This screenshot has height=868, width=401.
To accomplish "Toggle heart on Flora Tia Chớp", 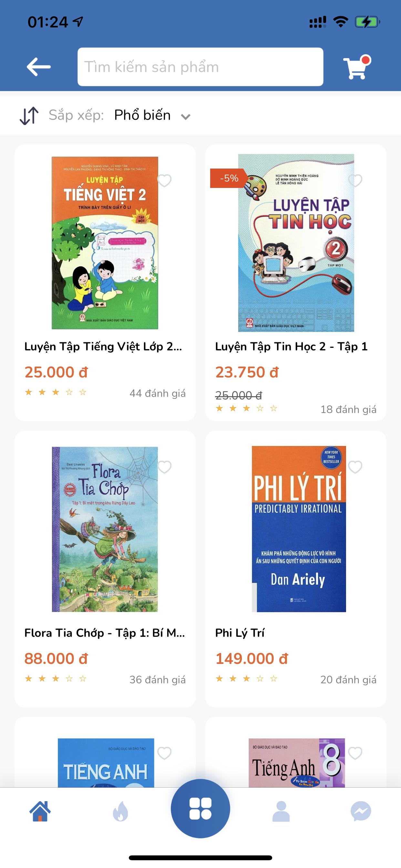I will coord(164,467).
